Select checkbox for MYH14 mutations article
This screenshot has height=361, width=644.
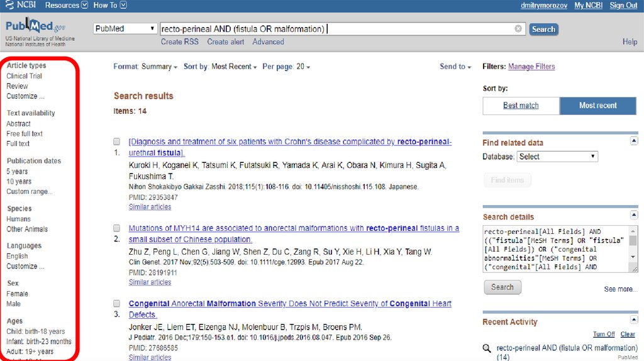point(117,228)
